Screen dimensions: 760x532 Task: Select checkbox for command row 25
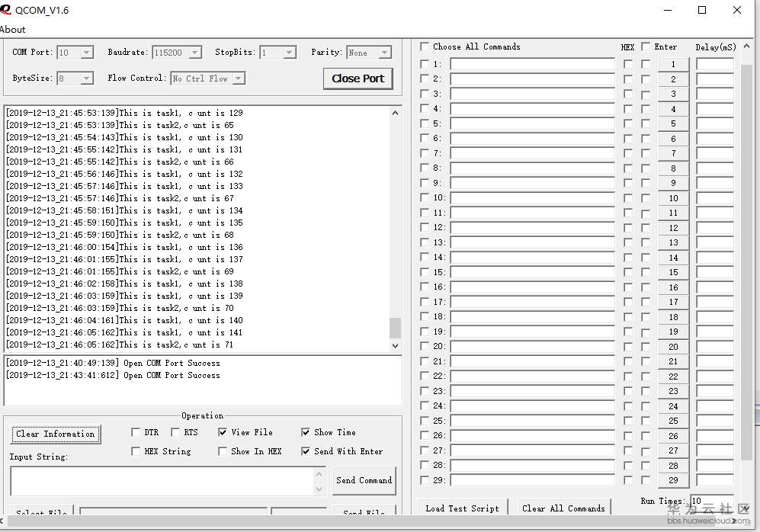point(425,421)
